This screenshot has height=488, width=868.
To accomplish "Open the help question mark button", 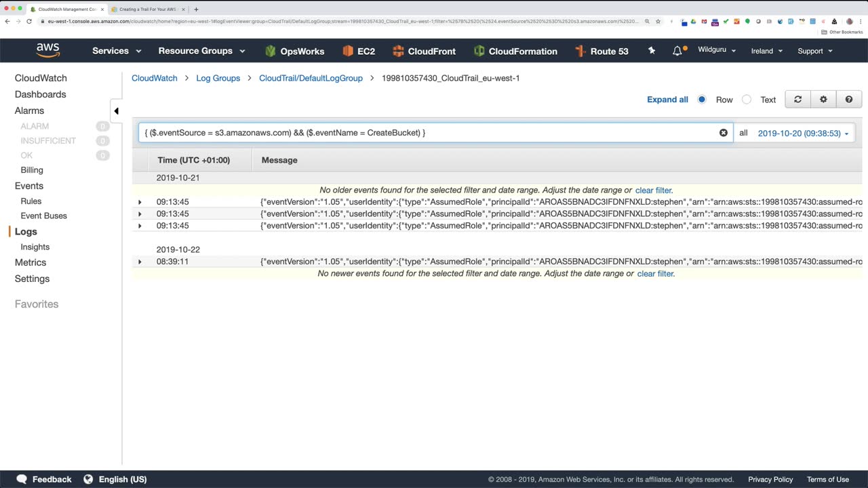I will 849,100.
